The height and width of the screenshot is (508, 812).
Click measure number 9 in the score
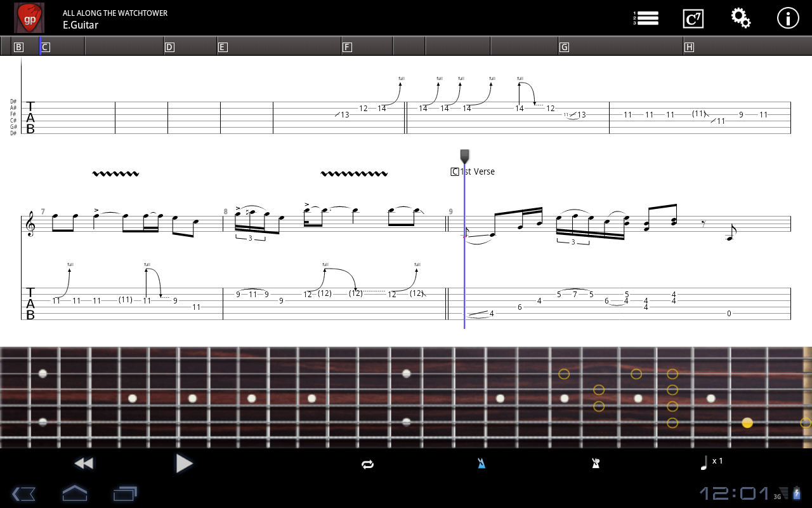(451, 211)
